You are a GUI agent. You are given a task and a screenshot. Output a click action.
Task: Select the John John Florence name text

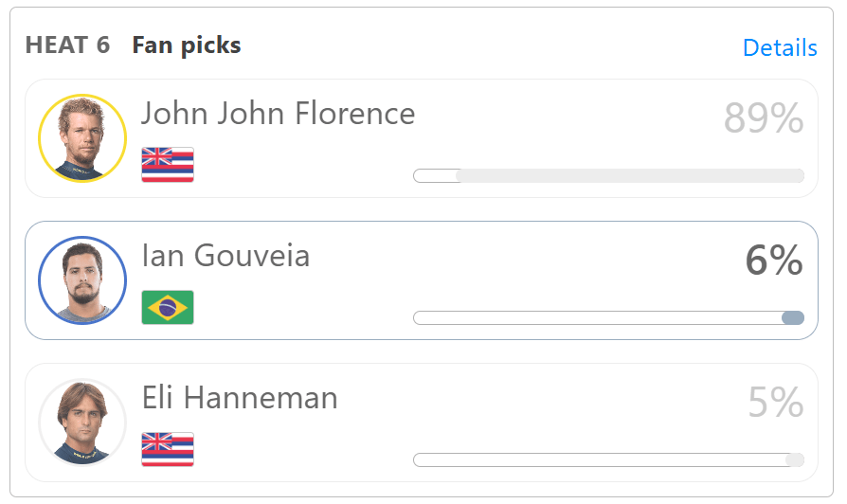coord(279,114)
